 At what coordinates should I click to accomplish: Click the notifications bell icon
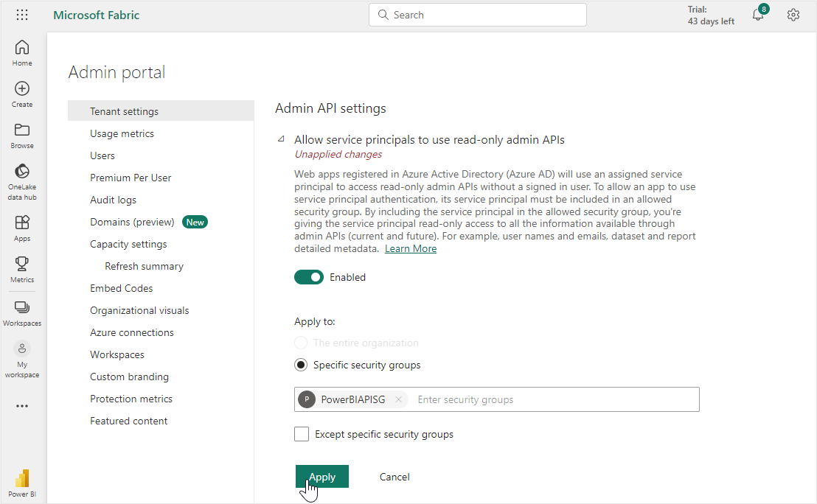758,15
